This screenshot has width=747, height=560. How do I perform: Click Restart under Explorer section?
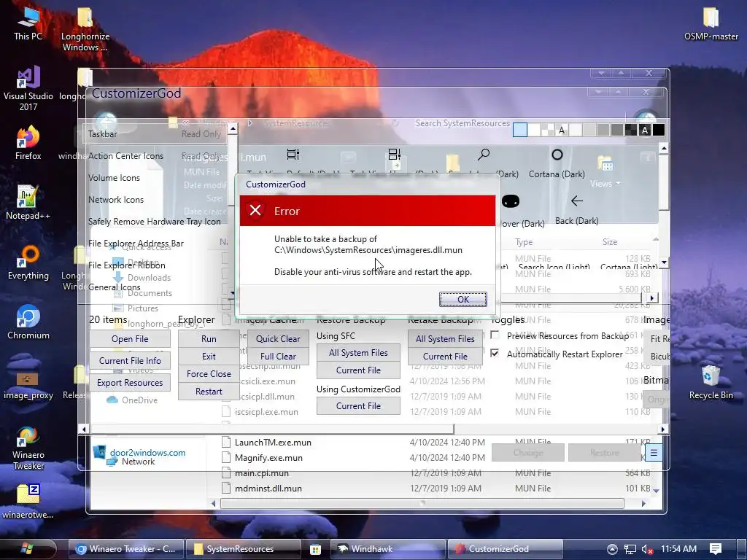coord(209,392)
